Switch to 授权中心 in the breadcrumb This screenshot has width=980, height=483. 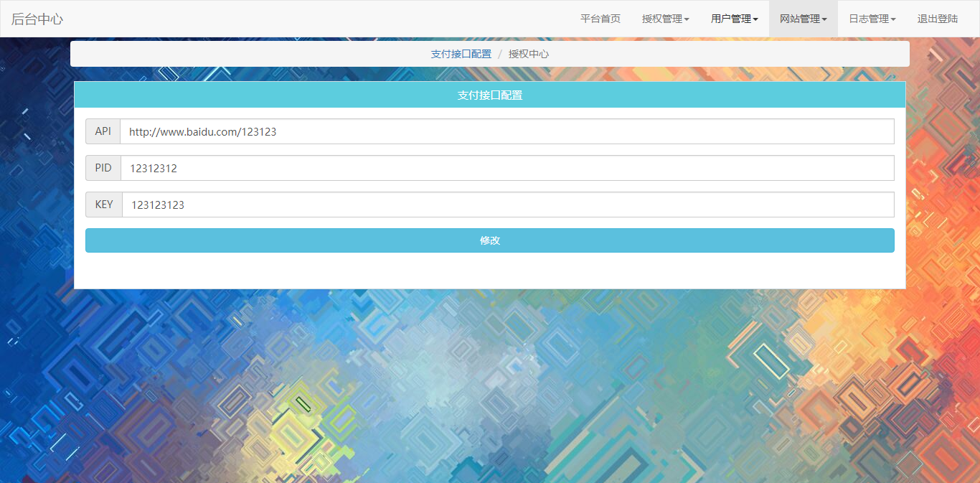pos(529,54)
